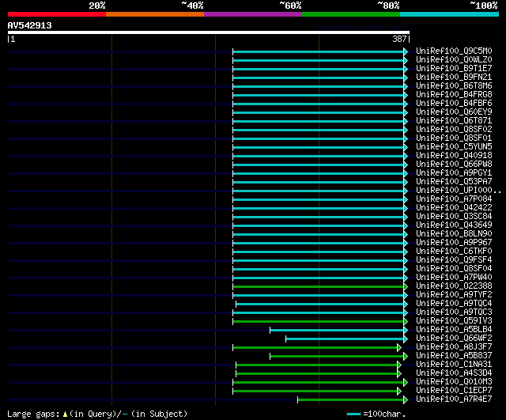The width and height of the screenshot is (506, 420).
Task: Click the green arrowhead of UniRef100_Q59IV3
Action: [406, 322]
